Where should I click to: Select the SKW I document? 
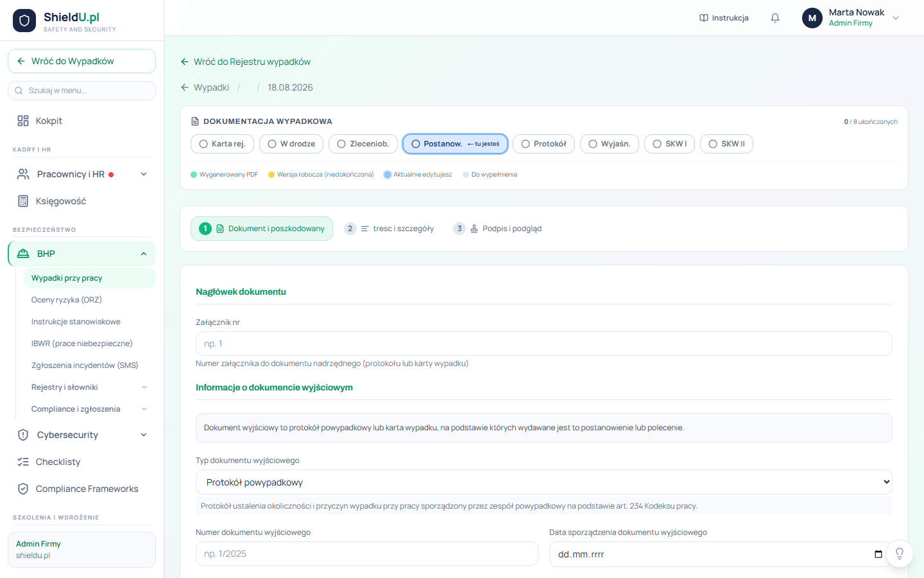[670, 144]
